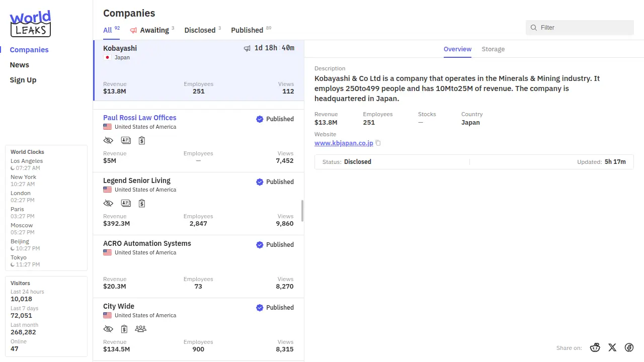Share on Facebook
The width and height of the screenshot is (644, 362).
click(x=629, y=347)
